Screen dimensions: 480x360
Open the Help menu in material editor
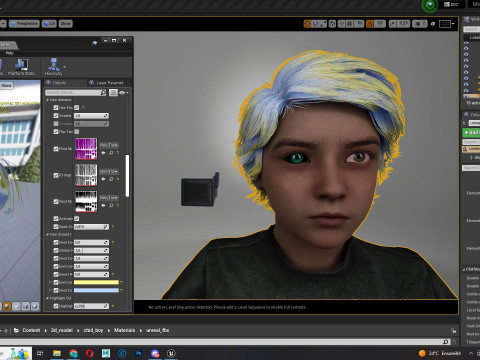pos(10,53)
